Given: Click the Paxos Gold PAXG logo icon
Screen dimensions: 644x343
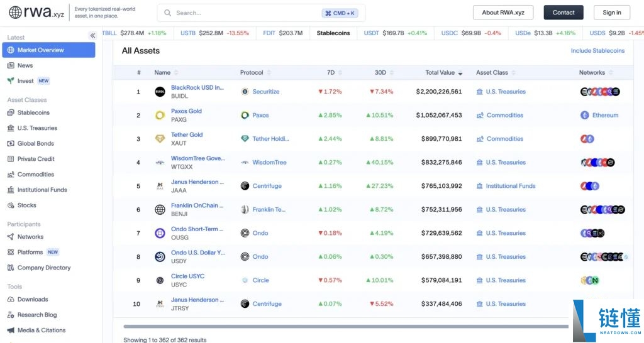Looking at the screenshot, I should (160, 116).
